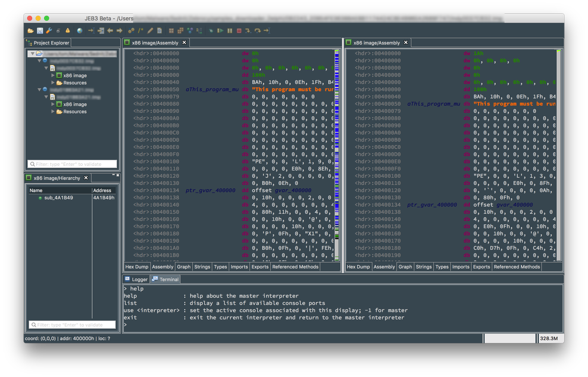The image size is (588, 377).
Task: Sort by the Name column header
Action: click(59, 190)
